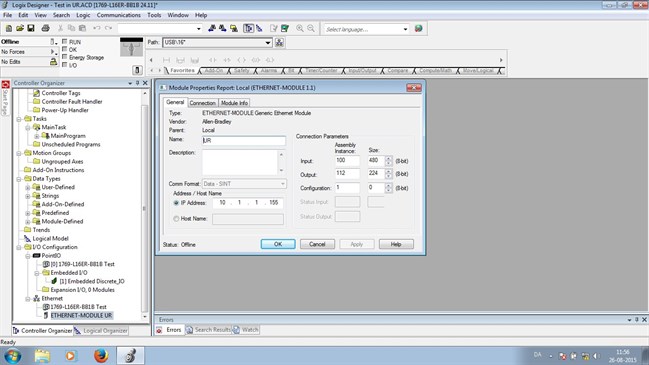Toggle the RUN status indicator box
Screen dimensions: 649x365
pos(65,41)
